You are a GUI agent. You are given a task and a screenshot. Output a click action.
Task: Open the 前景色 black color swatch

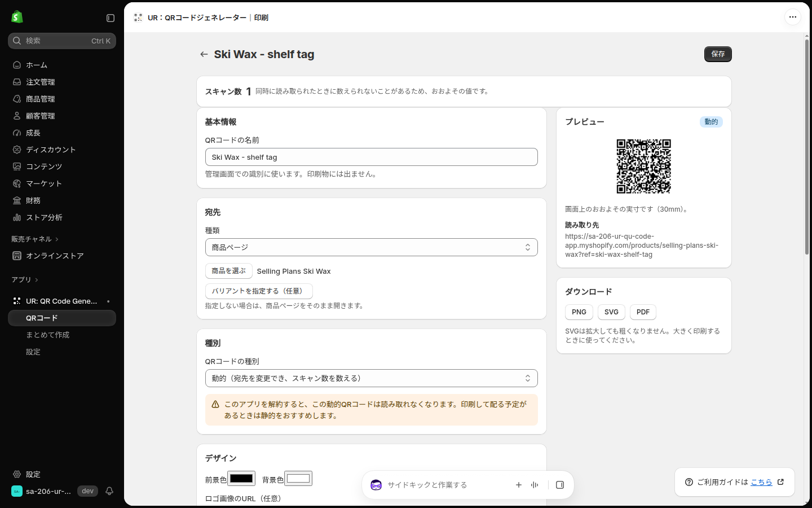[x=241, y=479]
